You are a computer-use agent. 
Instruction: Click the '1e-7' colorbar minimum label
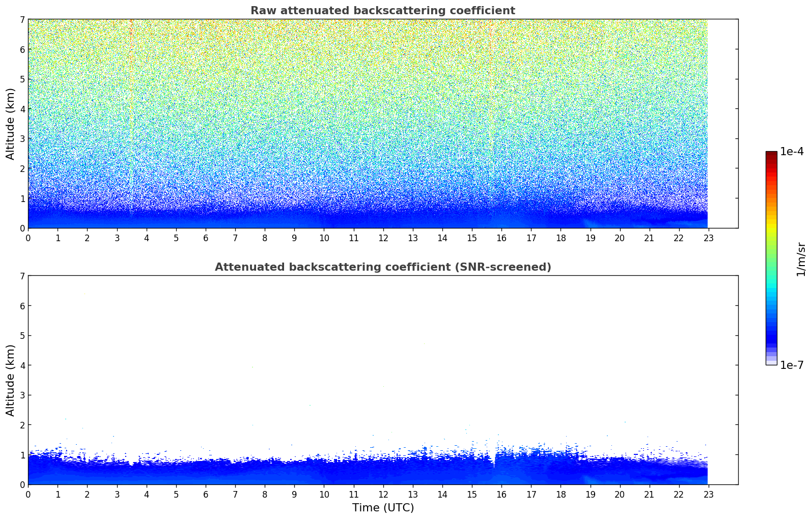[x=792, y=365]
